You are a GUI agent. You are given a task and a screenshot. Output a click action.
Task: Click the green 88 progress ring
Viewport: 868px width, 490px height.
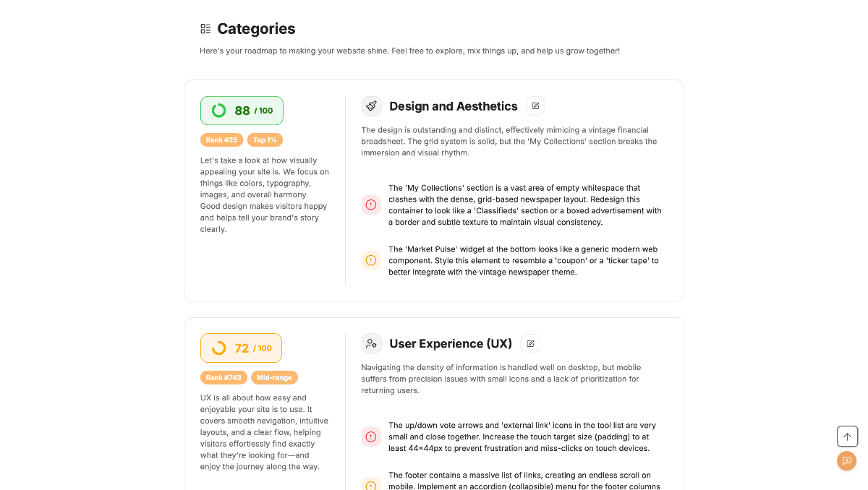pos(218,111)
